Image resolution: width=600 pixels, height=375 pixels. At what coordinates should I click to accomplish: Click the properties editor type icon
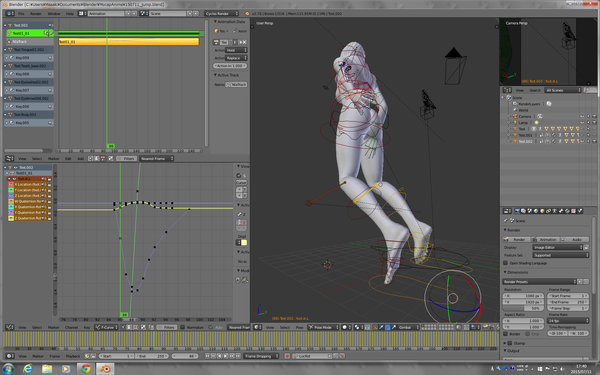click(x=507, y=211)
